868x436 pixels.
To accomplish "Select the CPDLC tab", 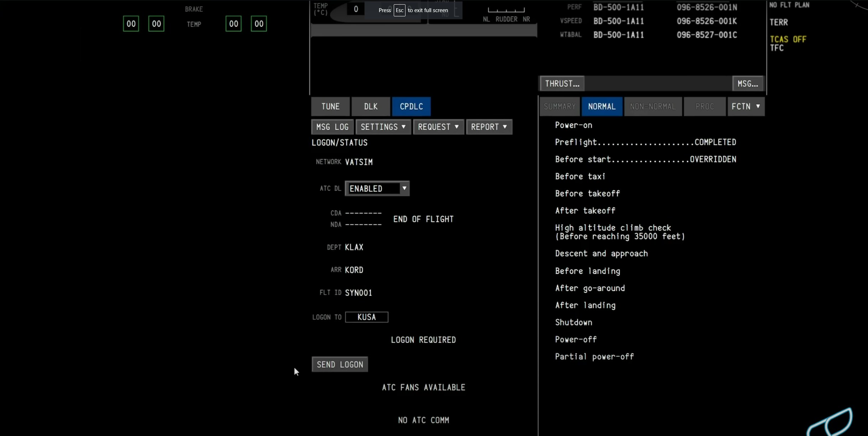I will tap(411, 107).
